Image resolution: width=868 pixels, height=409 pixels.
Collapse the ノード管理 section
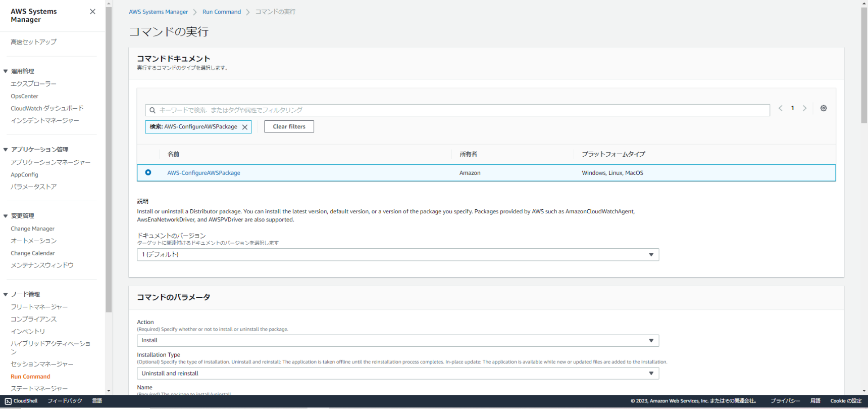pos(6,294)
